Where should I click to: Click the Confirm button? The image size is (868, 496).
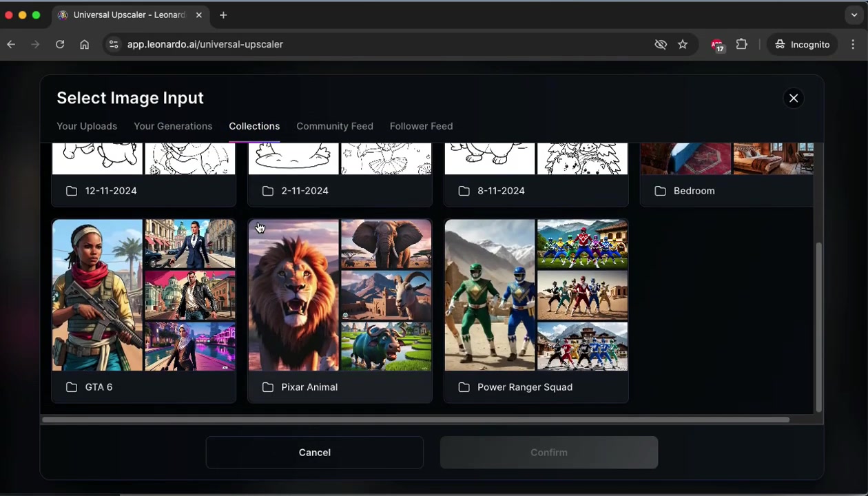click(549, 453)
